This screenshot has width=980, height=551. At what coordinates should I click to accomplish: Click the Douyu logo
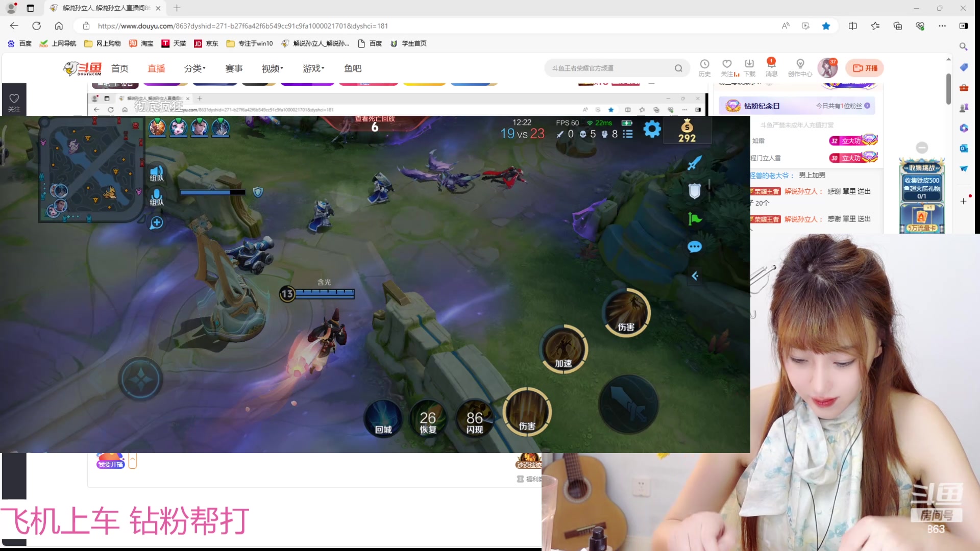[x=82, y=68]
